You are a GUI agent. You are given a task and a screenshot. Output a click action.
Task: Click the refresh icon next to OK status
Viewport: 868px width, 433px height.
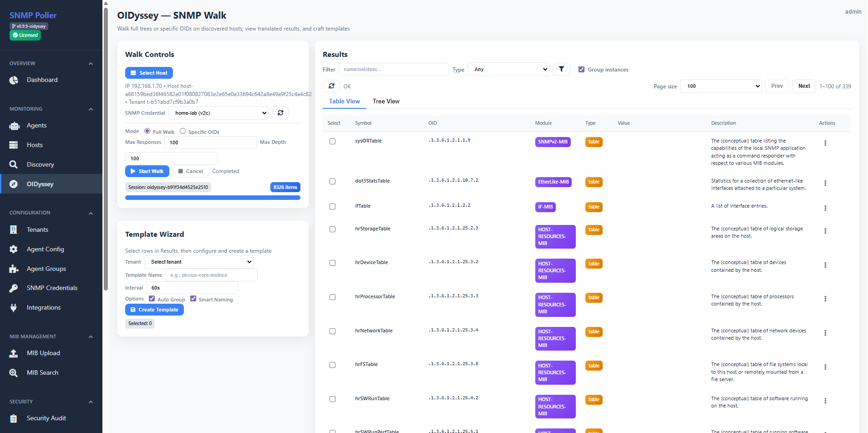(331, 86)
